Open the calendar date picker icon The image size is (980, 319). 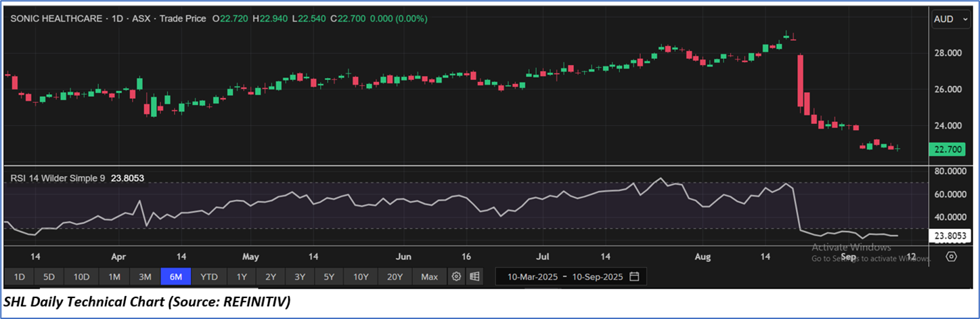[634, 276]
